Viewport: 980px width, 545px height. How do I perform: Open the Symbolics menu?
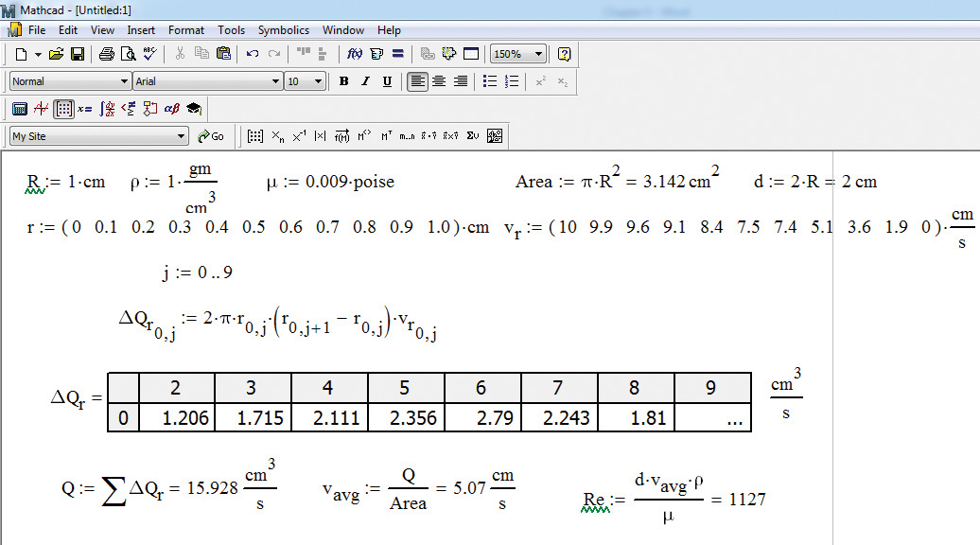coord(283,30)
